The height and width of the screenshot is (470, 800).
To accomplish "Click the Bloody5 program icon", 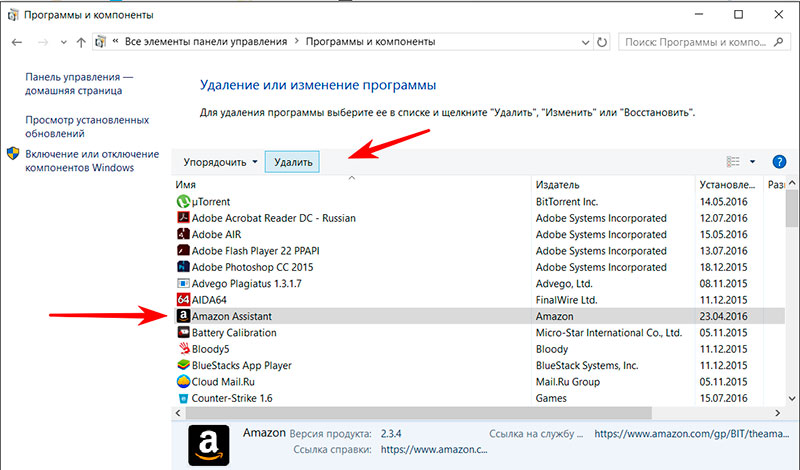I will [184, 349].
